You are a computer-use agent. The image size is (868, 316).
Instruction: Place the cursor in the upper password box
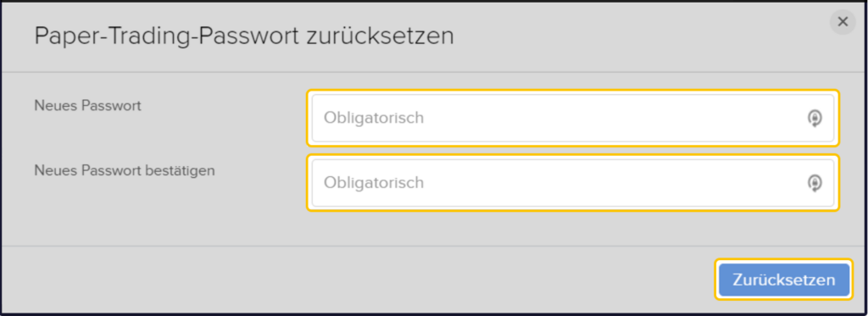coord(573,118)
